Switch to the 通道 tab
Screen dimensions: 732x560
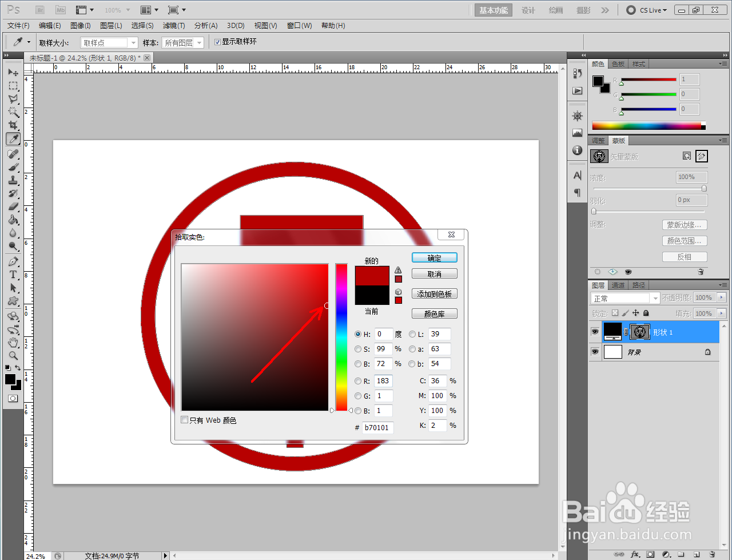(618, 285)
